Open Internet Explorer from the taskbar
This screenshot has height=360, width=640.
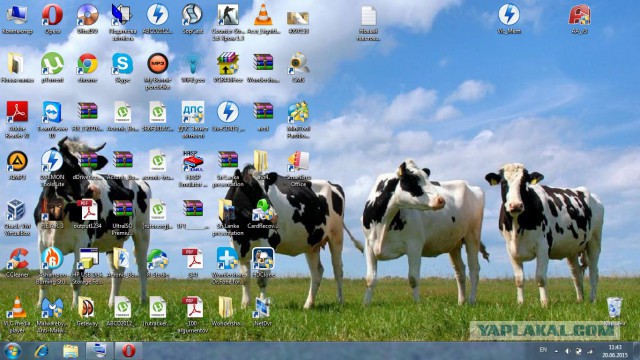(42, 351)
